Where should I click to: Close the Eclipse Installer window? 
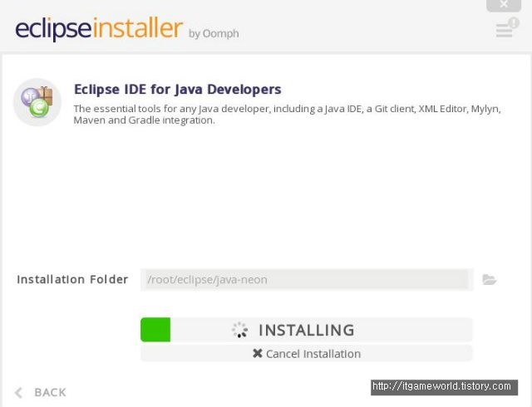pos(504,5)
